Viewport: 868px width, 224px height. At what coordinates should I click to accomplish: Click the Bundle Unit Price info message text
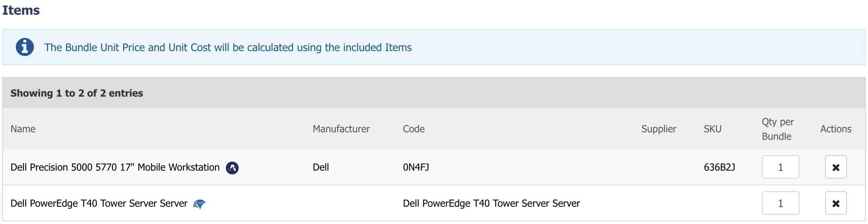228,47
